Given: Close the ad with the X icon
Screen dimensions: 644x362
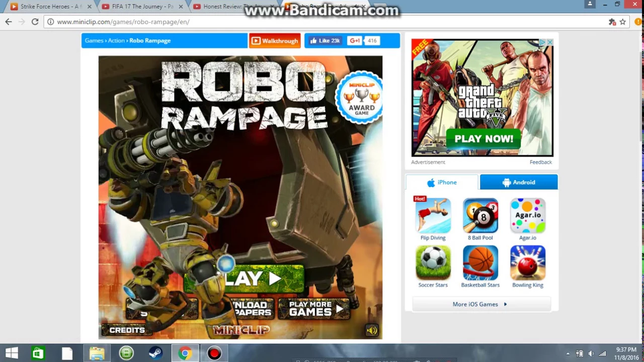Looking at the screenshot, I should click(x=549, y=42).
